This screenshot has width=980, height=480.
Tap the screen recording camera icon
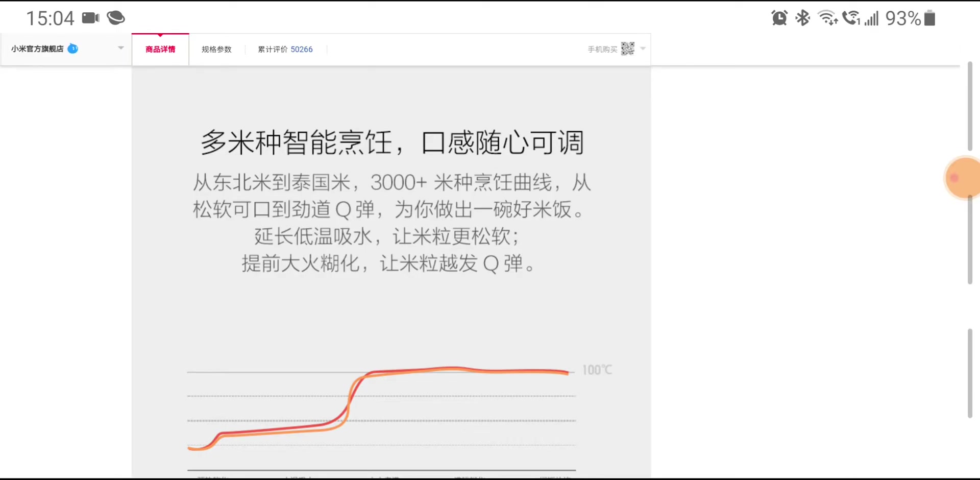pos(91,18)
